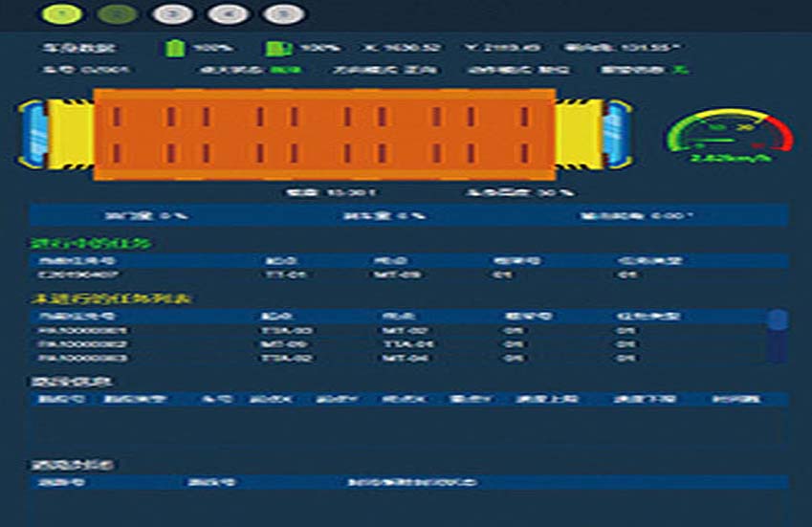Open vehicle tab number 3
Image resolution: width=812 pixels, height=527 pixels.
[173, 14]
